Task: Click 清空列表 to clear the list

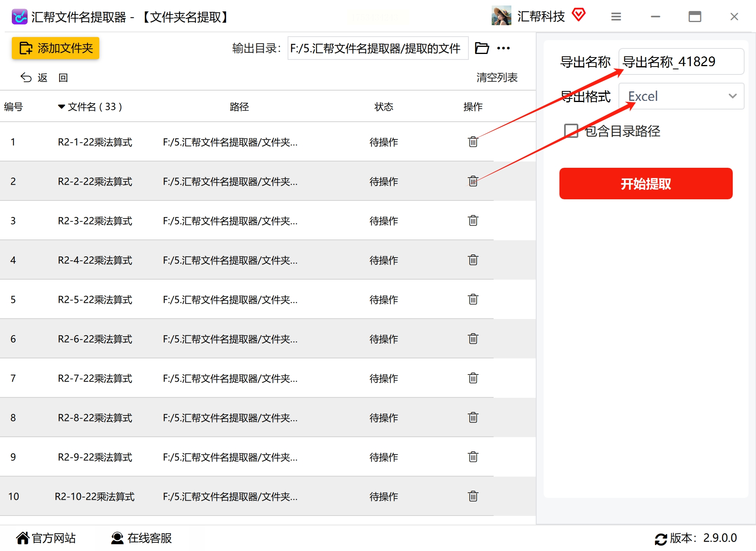Action: 497,77
